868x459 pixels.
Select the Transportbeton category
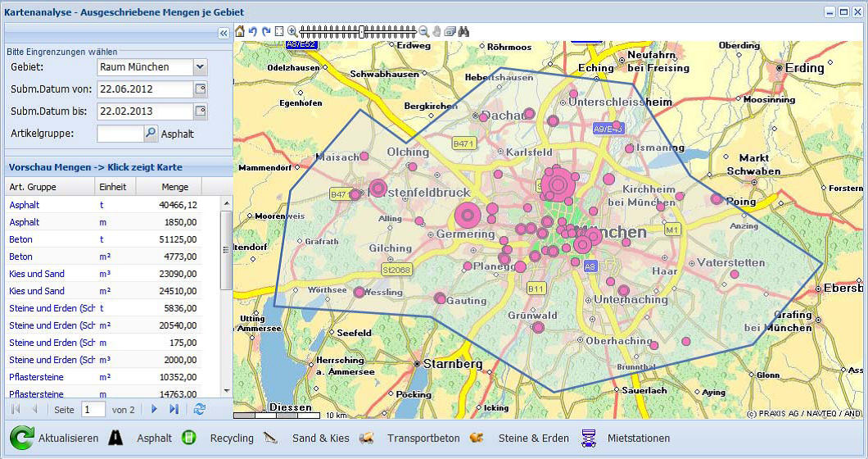(x=423, y=438)
